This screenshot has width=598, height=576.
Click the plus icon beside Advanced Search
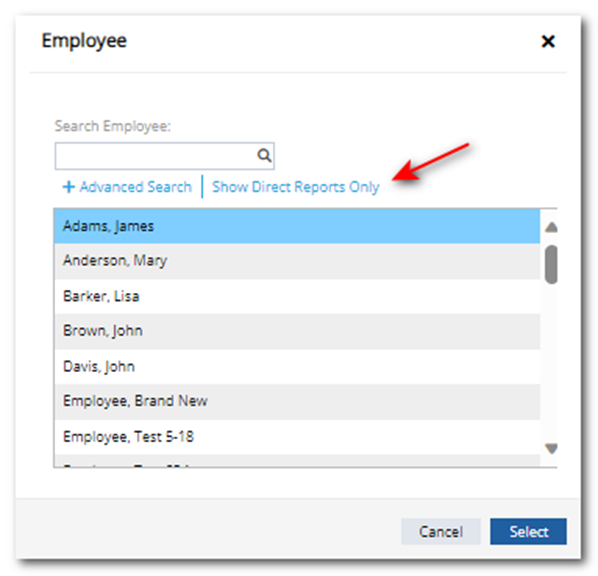tap(69, 187)
